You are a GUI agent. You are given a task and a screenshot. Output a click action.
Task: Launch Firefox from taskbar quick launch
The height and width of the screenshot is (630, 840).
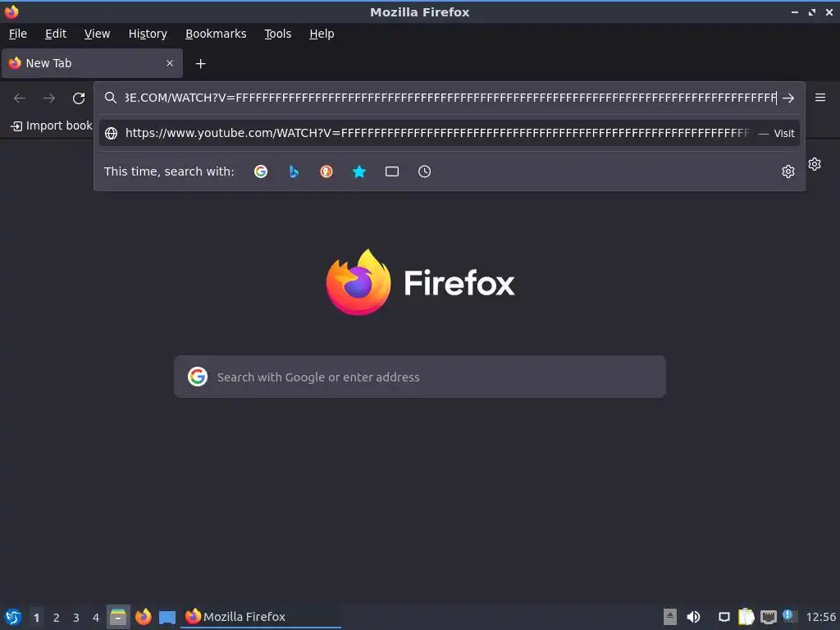coord(143,617)
